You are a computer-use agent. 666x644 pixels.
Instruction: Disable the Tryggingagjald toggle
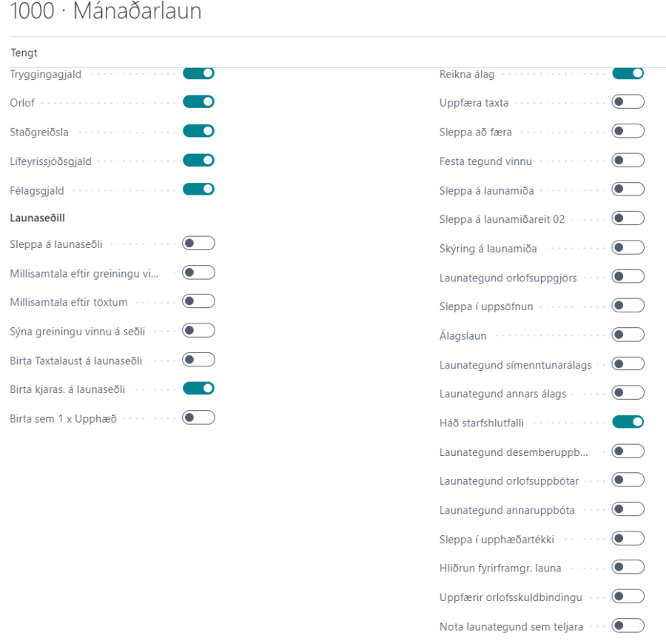pos(198,73)
